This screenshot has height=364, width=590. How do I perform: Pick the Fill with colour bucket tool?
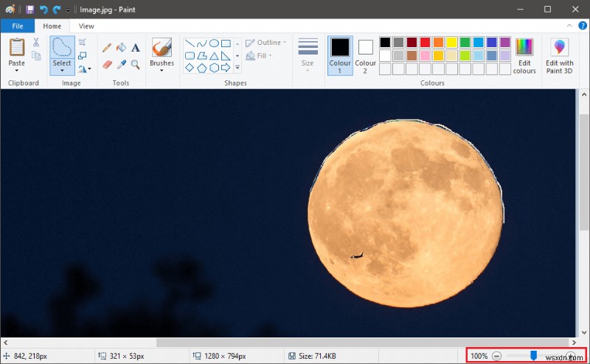121,48
